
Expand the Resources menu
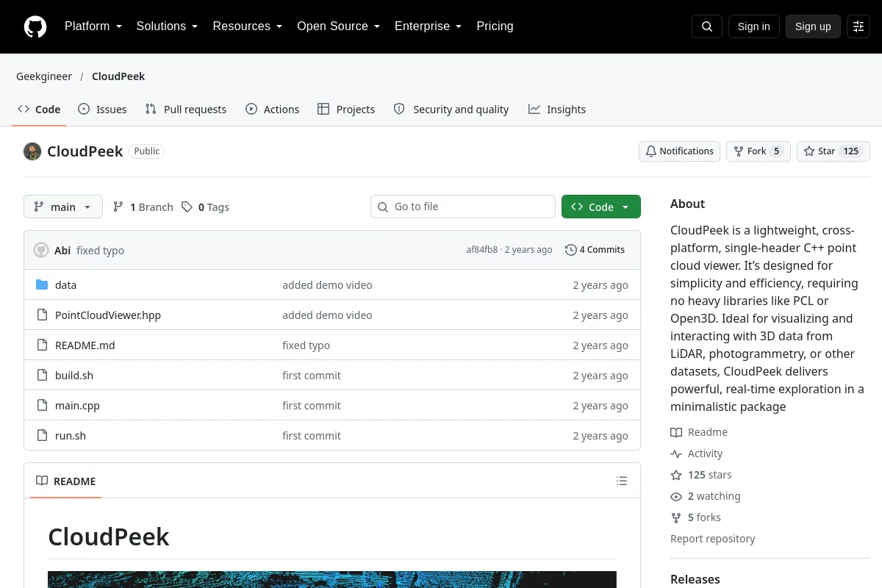tap(248, 26)
